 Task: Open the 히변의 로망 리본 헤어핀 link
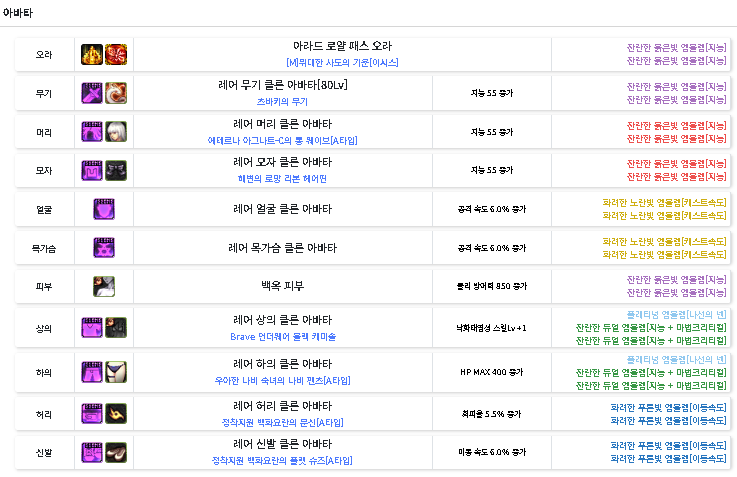[x=282, y=178]
